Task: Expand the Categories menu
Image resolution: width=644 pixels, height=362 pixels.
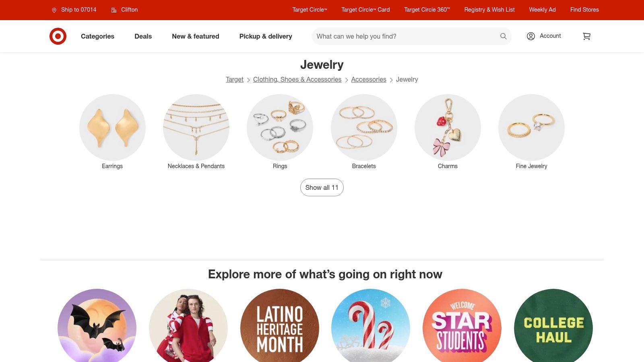Action: pyautogui.click(x=97, y=36)
